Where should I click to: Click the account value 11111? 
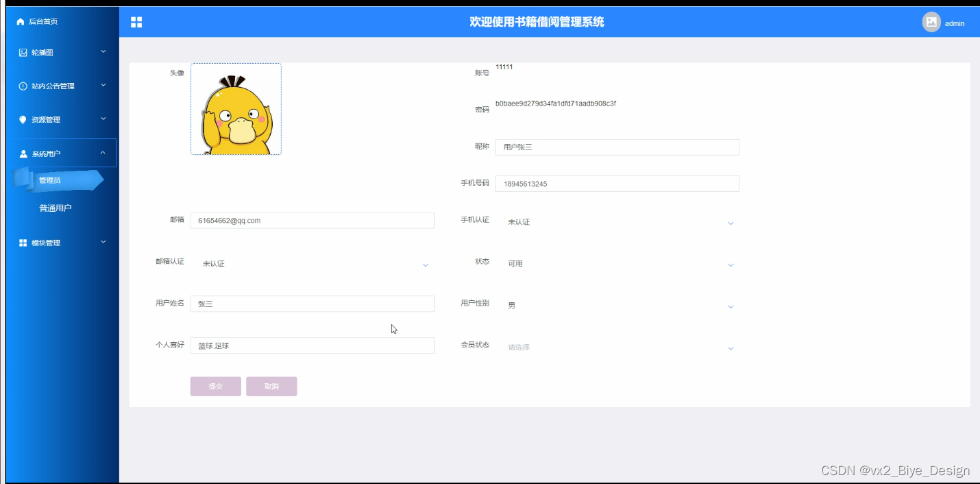504,67
